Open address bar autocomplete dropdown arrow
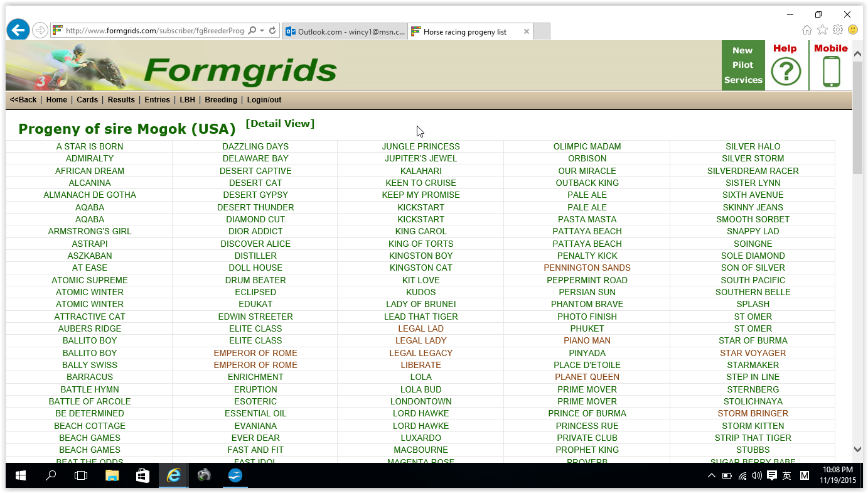The width and height of the screenshot is (868, 493). [x=262, y=30]
